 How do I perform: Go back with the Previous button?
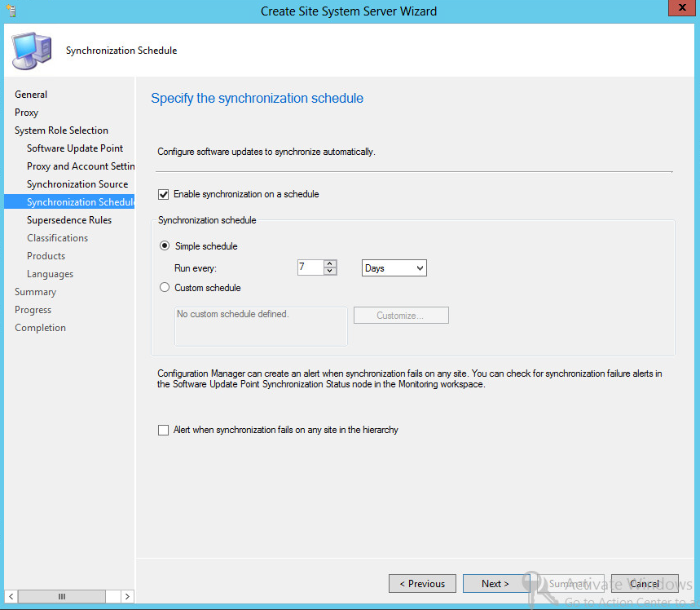coord(422,583)
